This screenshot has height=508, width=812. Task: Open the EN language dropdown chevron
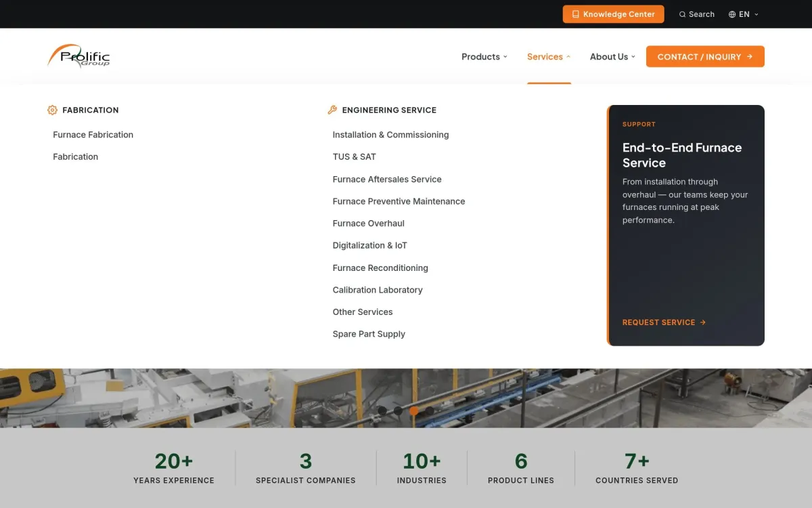(757, 14)
